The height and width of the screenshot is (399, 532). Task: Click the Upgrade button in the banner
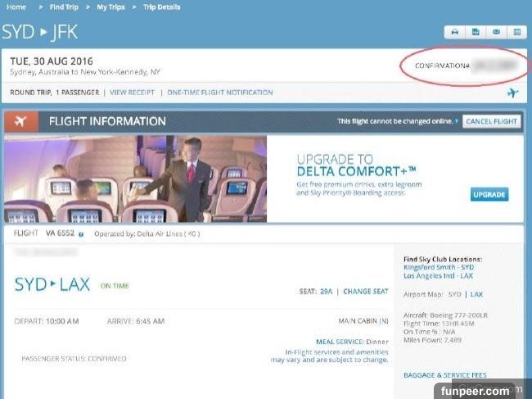click(x=489, y=194)
